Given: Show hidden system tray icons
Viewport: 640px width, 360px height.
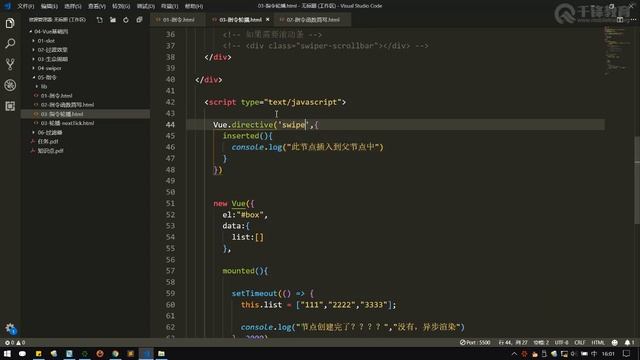Looking at the screenshot, I should point(514,354).
